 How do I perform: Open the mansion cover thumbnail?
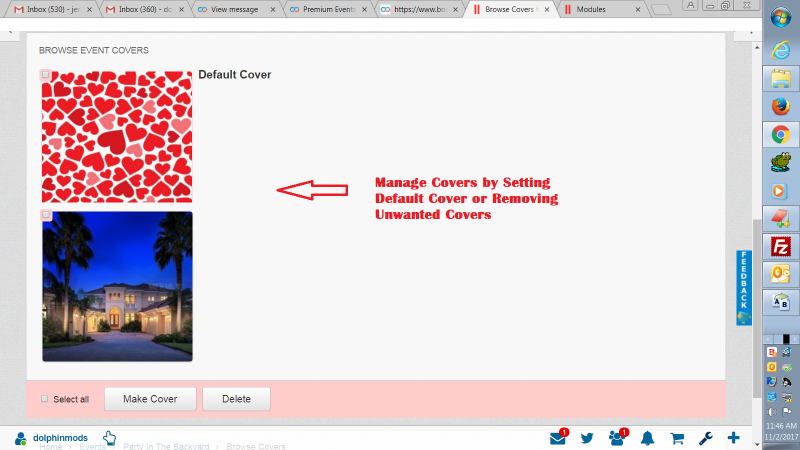tap(117, 286)
